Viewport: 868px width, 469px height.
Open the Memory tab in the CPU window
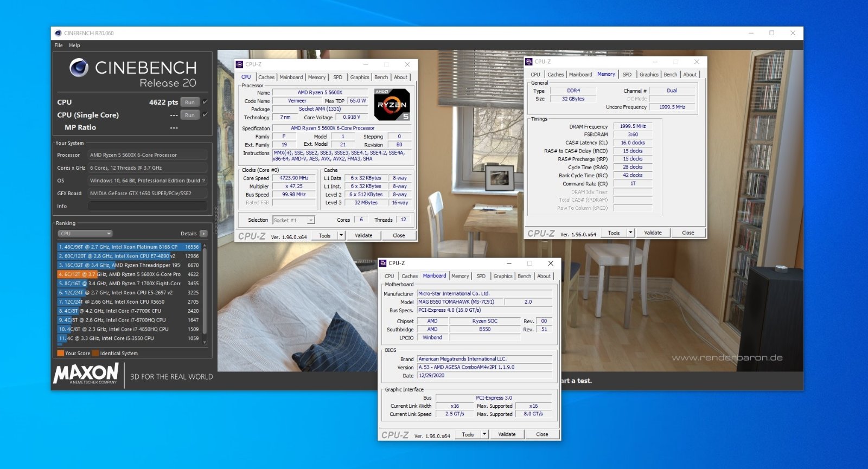pyautogui.click(x=317, y=78)
